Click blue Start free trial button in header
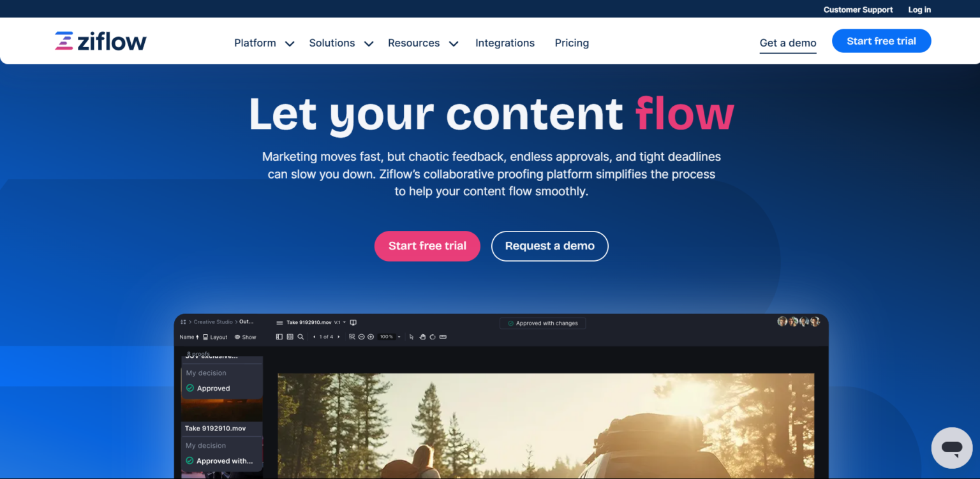980x479 pixels. pyautogui.click(x=881, y=41)
